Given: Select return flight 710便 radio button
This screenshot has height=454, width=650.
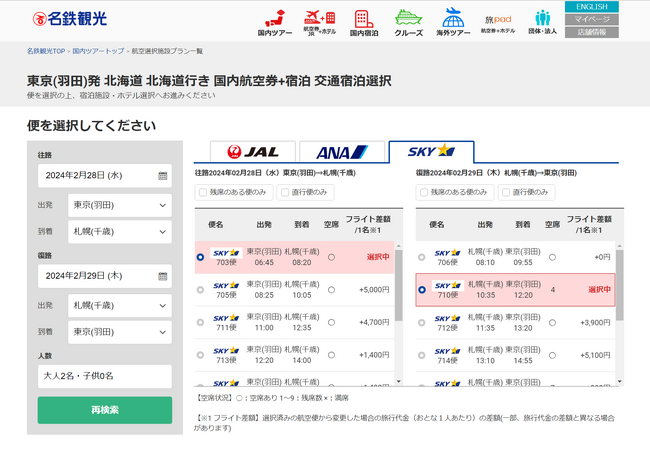Looking at the screenshot, I should (x=422, y=290).
